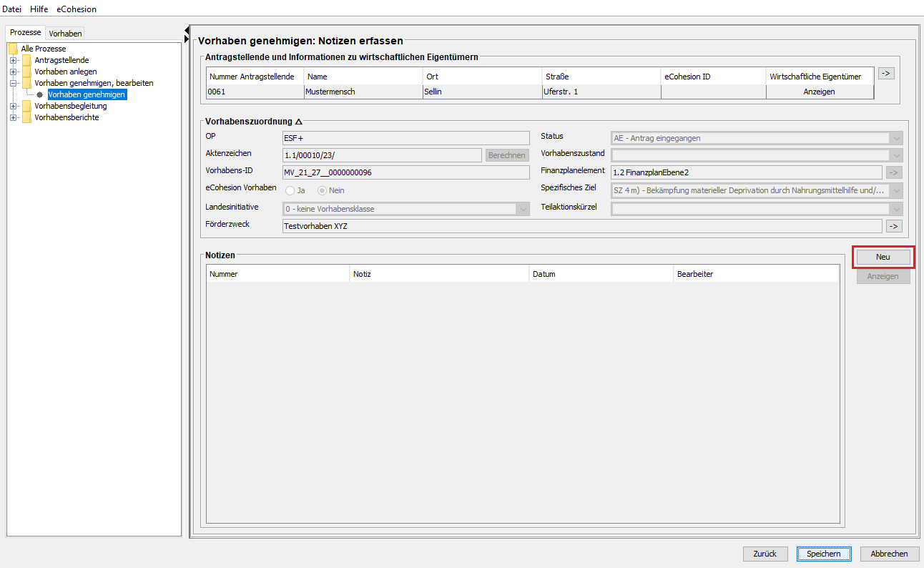924x568 pixels.
Task: Click the Neu button for notes
Action: [x=883, y=257]
